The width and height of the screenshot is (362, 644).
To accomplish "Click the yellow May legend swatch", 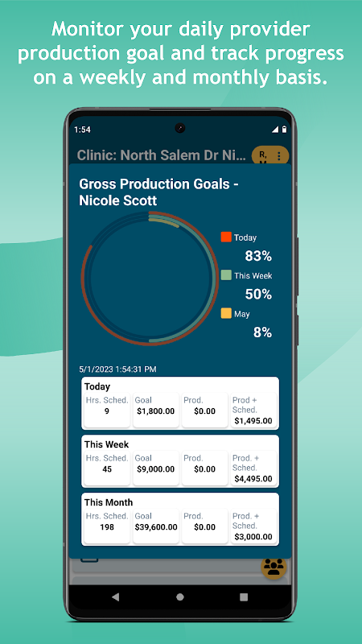I will click(x=226, y=313).
